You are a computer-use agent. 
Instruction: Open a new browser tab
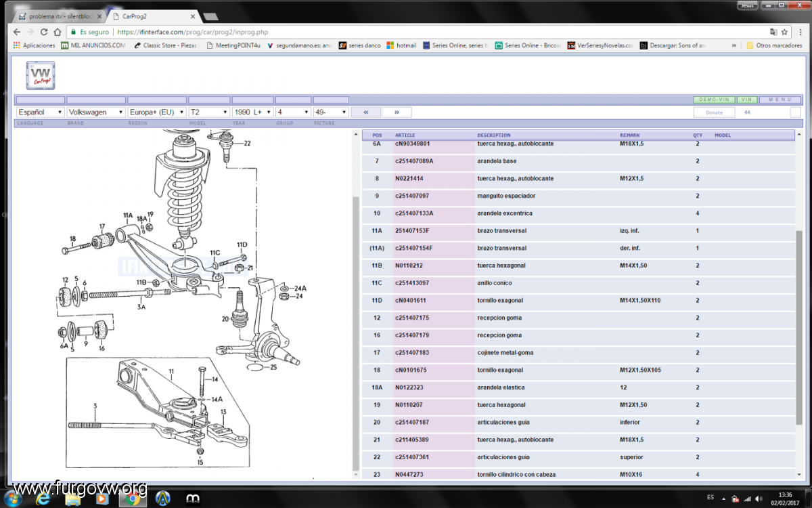[x=210, y=16]
